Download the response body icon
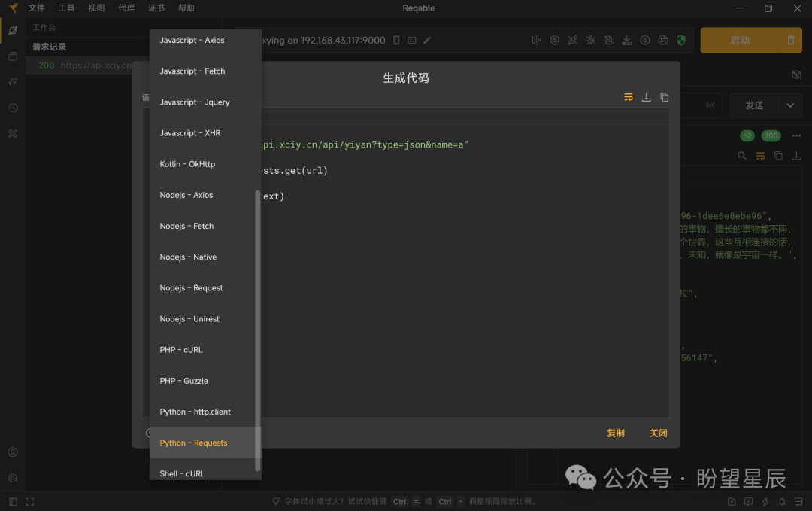 pos(796,156)
